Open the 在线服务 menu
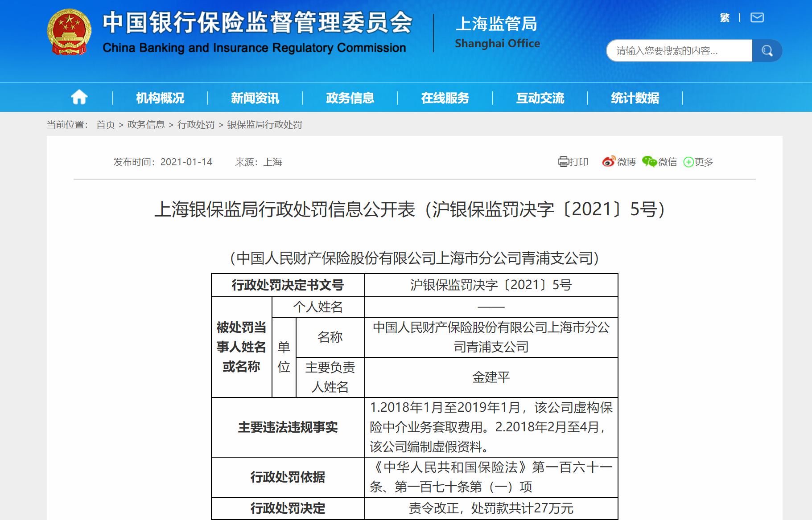 445,98
